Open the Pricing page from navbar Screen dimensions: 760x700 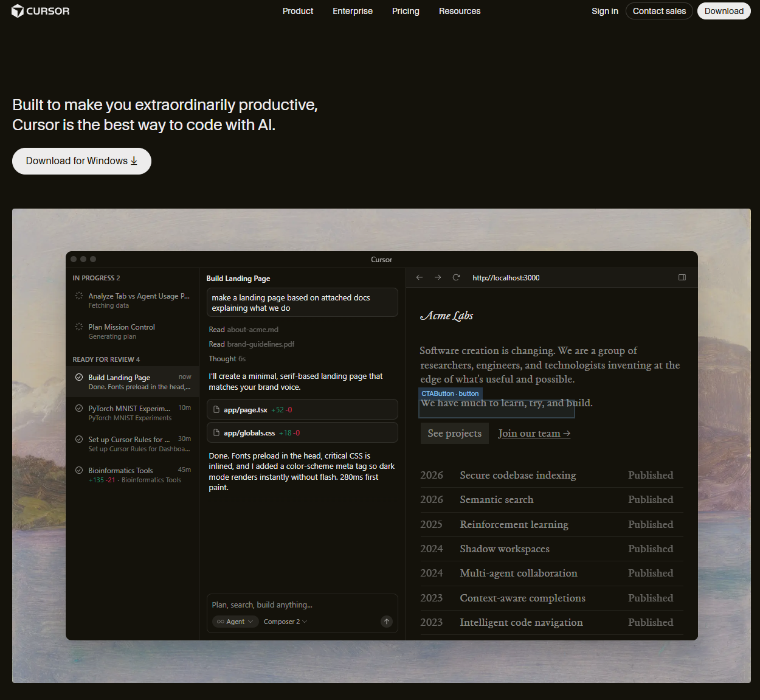406,11
